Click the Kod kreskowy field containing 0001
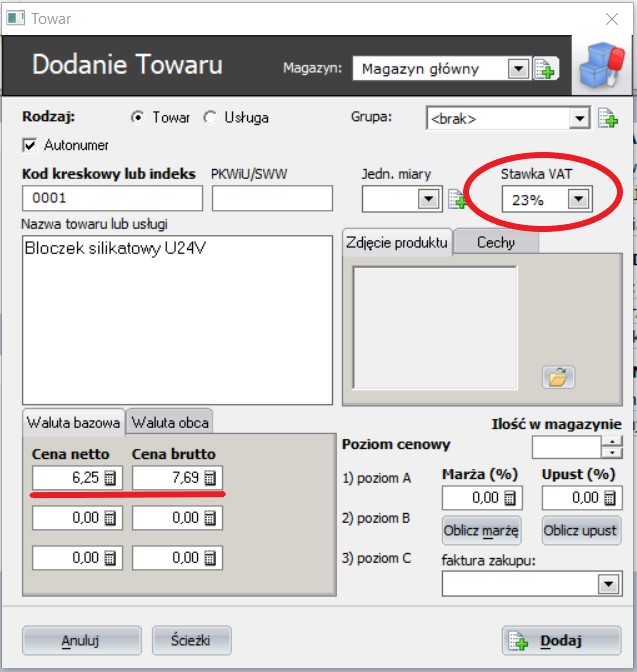The height and width of the screenshot is (672, 637). pos(112,198)
